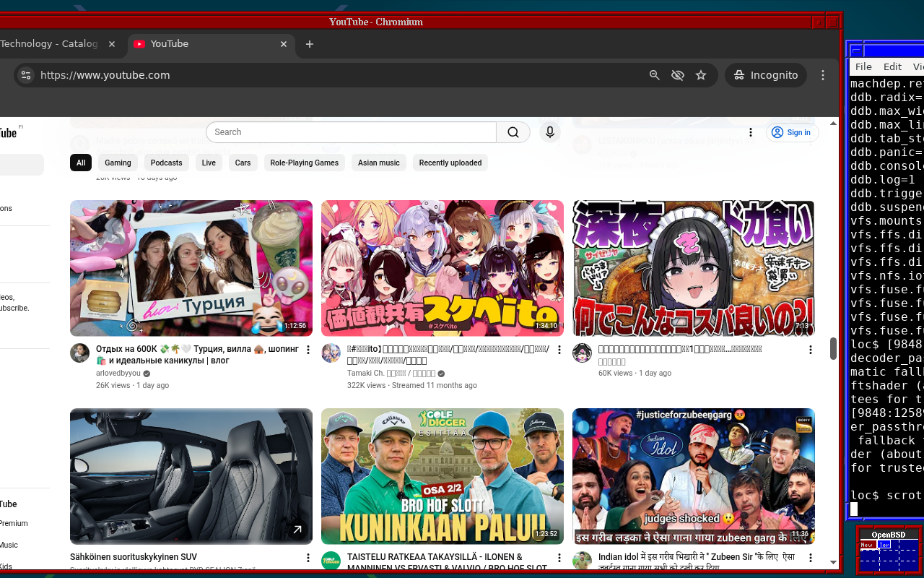Click avatar beside the 60K views video
The image size is (924, 578).
point(582,353)
